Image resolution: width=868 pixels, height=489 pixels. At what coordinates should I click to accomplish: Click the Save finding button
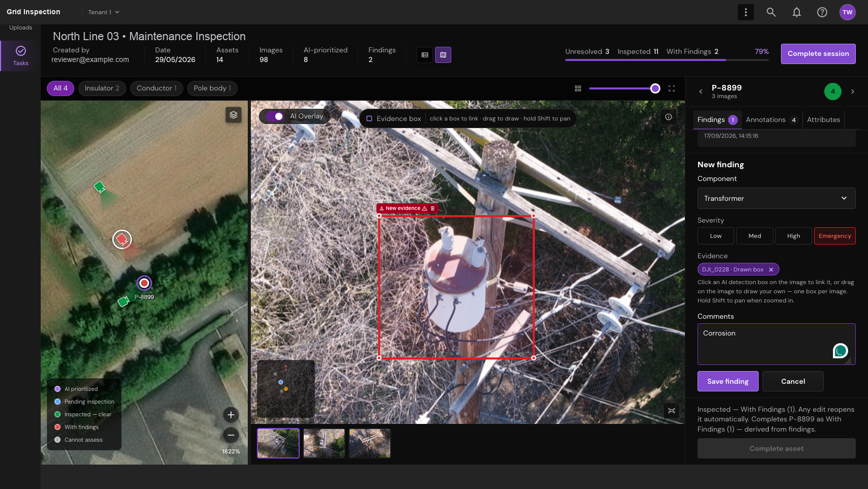tap(728, 381)
